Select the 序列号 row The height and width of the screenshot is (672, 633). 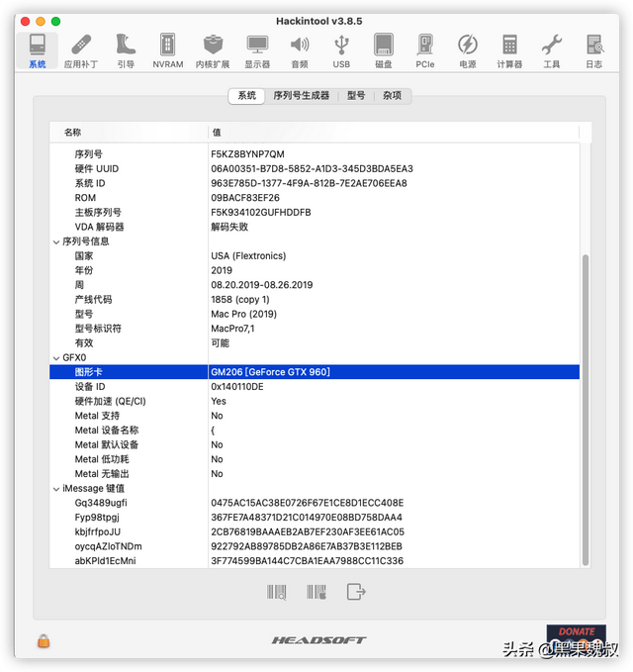tap(315, 154)
